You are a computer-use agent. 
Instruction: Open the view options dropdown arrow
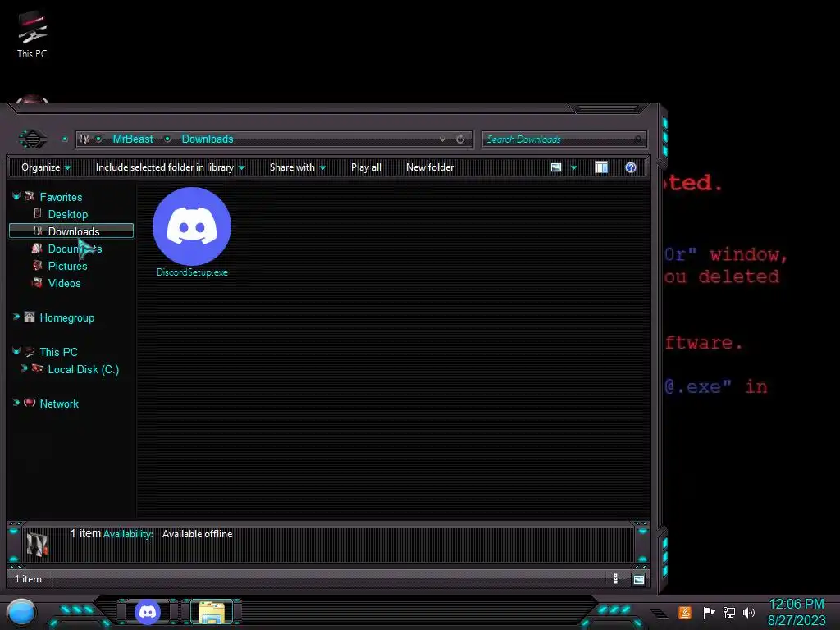(x=573, y=167)
